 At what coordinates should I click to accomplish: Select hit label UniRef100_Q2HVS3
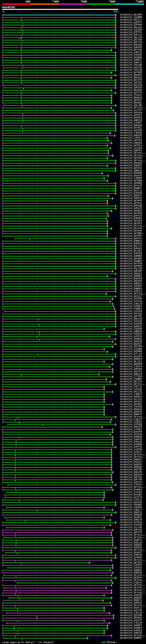131,22
